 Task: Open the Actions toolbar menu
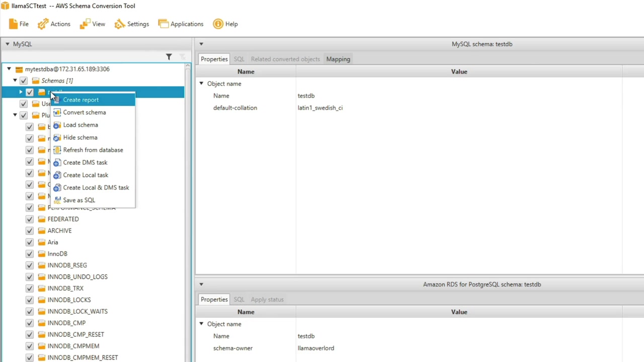54,24
